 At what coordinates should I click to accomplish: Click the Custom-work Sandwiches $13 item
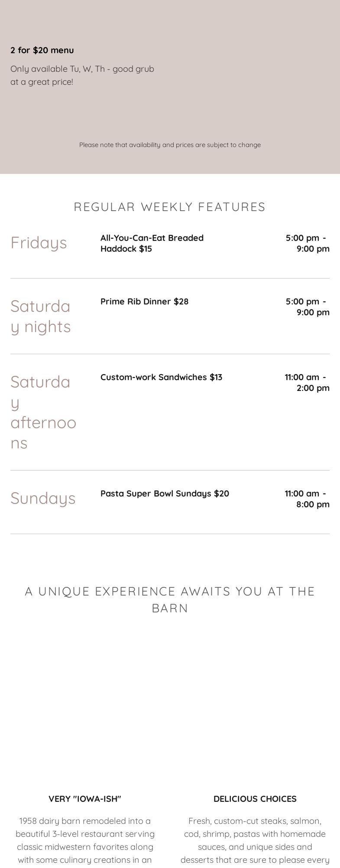161,377
